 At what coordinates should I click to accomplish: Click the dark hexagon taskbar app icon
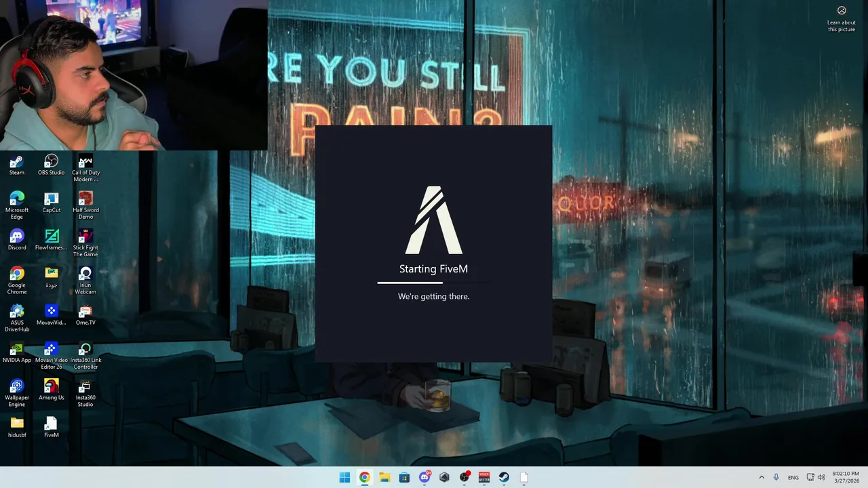click(444, 477)
